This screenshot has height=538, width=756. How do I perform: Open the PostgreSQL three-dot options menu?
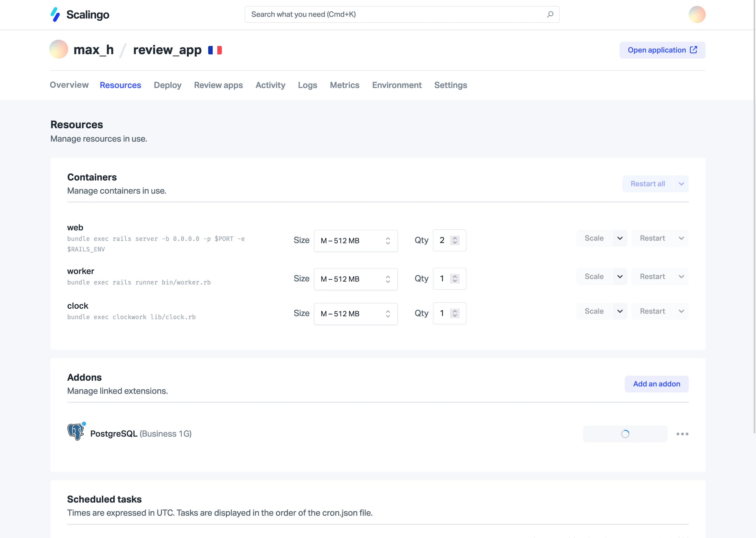682,434
